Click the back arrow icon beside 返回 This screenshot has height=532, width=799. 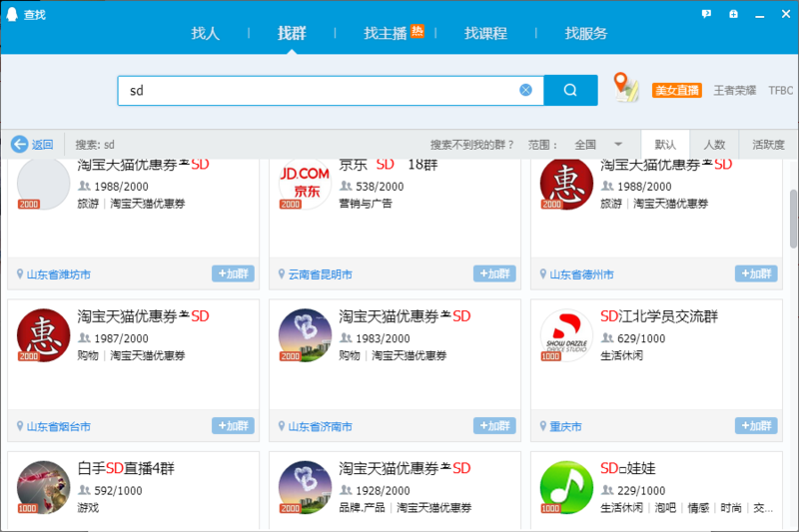pos(19,144)
